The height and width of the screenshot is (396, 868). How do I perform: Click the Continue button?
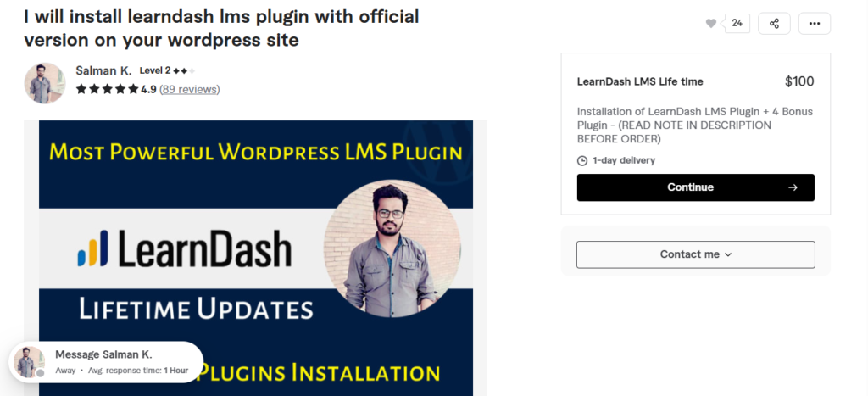pos(696,187)
